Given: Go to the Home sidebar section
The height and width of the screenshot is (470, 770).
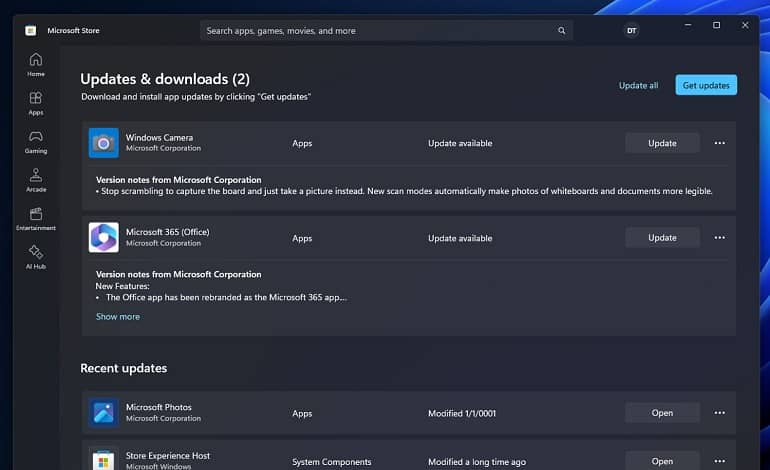Looking at the screenshot, I should 35,64.
